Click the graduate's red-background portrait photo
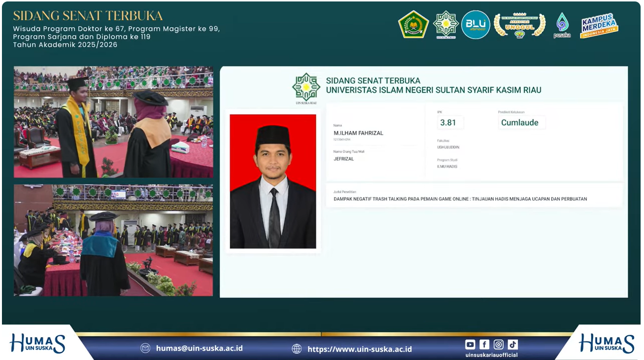Image resolution: width=644 pixels, height=360 pixels. [273, 181]
